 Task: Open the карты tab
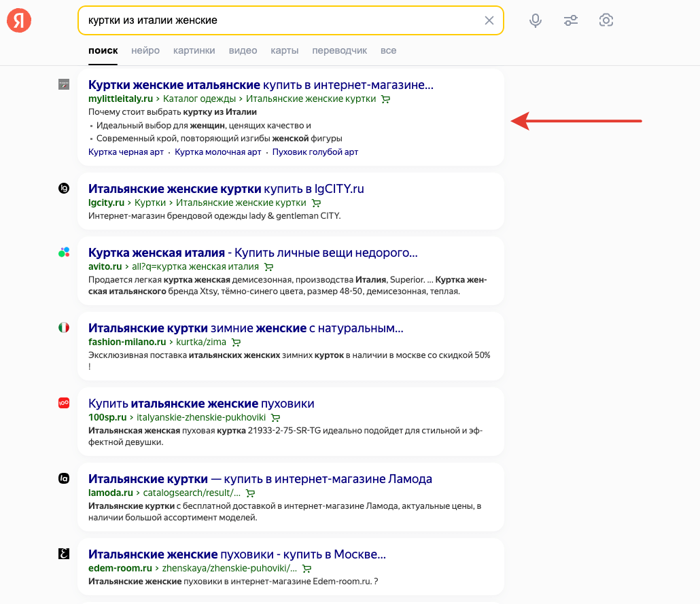(284, 50)
